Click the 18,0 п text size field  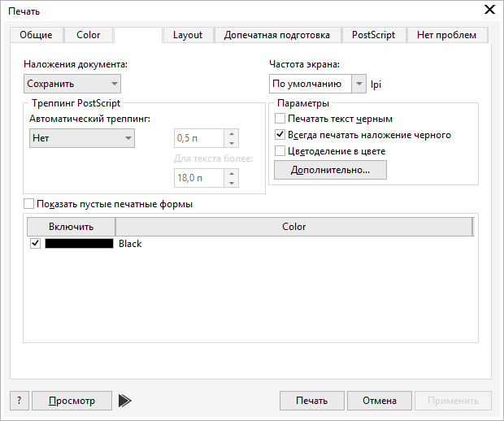tap(199, 178)
